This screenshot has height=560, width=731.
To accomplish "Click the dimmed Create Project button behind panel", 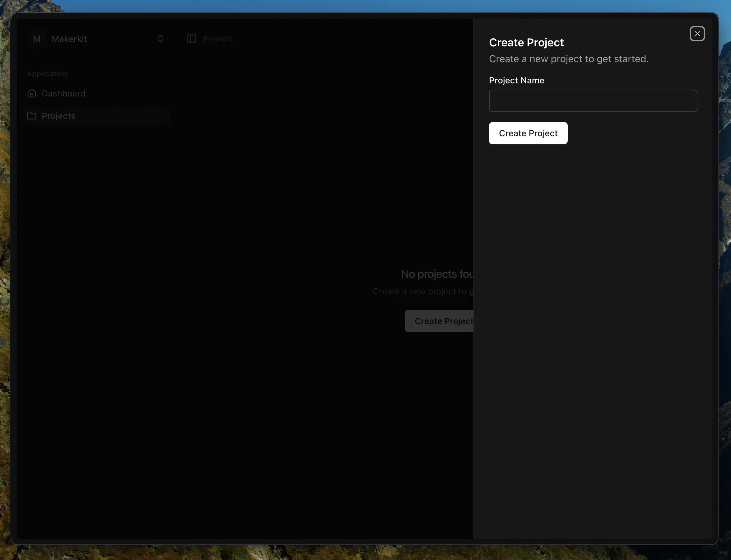I will [x=439, y=321].
